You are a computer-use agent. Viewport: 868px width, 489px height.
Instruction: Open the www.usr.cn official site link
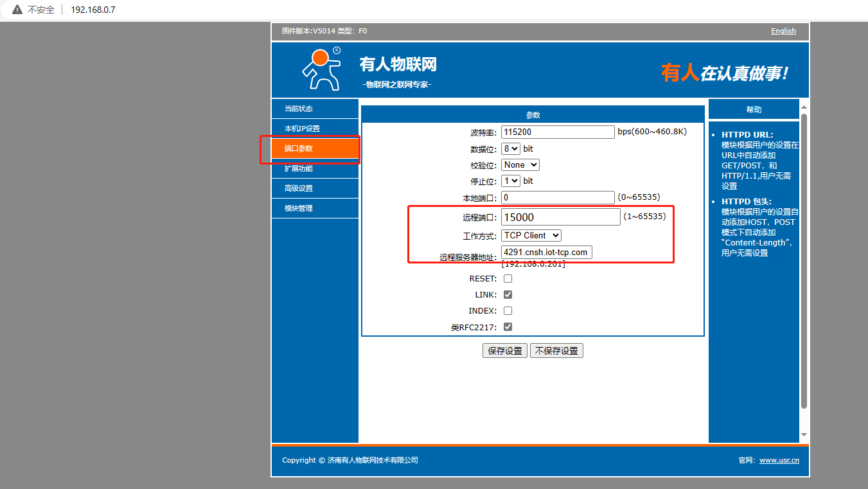779,460
